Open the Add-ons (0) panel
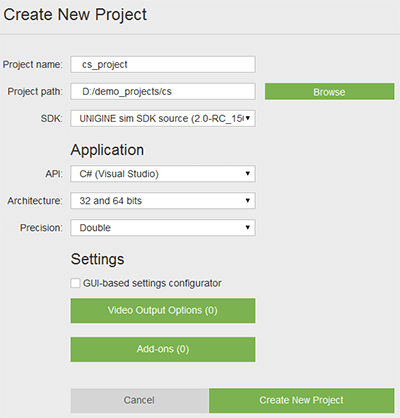Viewport: 400px width, 418px height. [163, 349]
